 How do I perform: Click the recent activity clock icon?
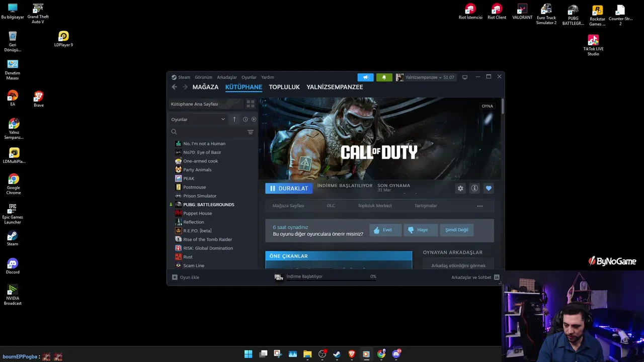[x=245, y=119]
